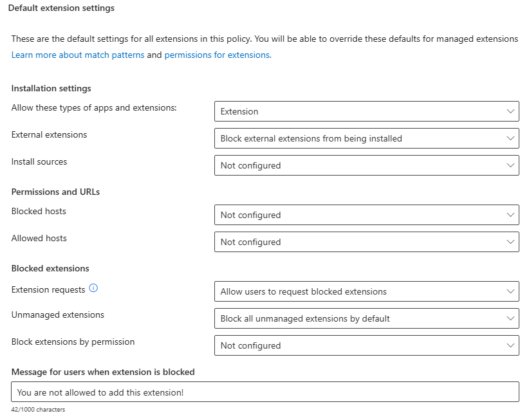
Task: Click chevron of Blocked hosts combo box
Action: (511, 215)
